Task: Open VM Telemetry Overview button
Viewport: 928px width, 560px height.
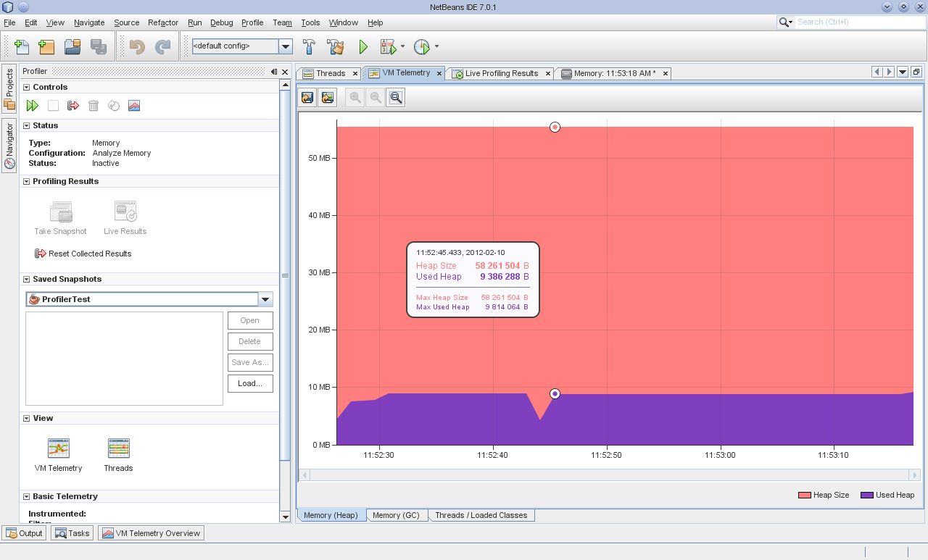Action: pyautogui.click(x=152, y=533)
